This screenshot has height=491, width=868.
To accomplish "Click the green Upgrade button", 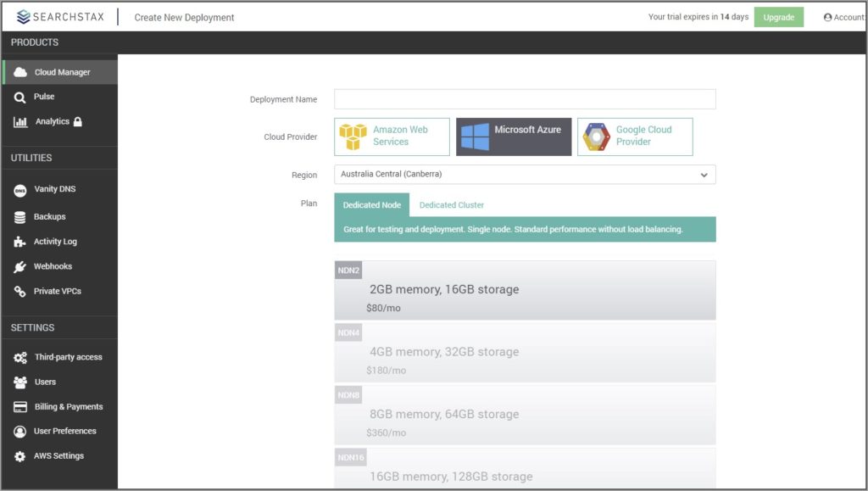I will 778,17.
